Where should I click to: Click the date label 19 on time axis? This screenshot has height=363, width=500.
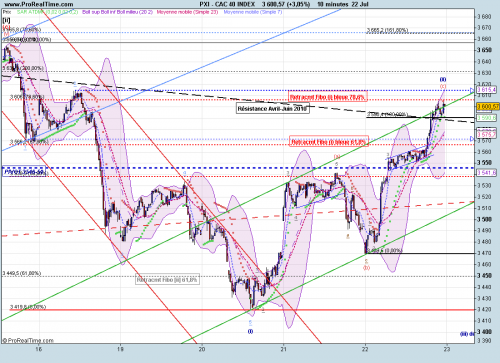coord(120,349)
